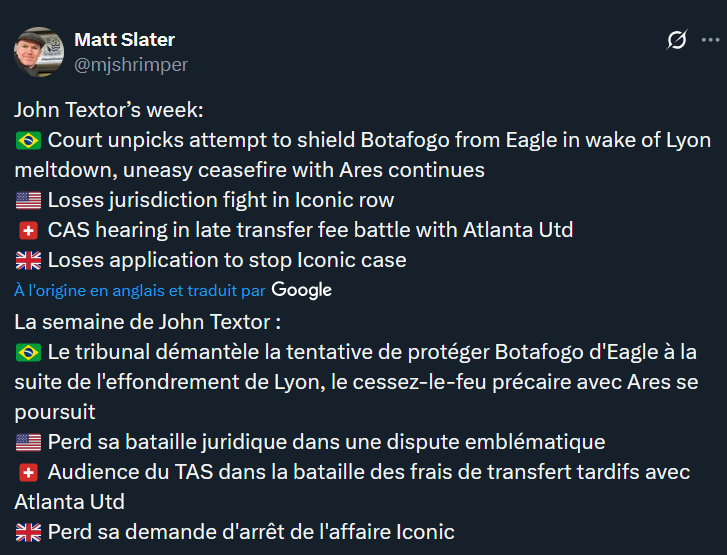Viewport: 727px width, 555px height.
Task: Click the "À l'origine en anglais et traduit par" link
Action: tap(140, 290)
